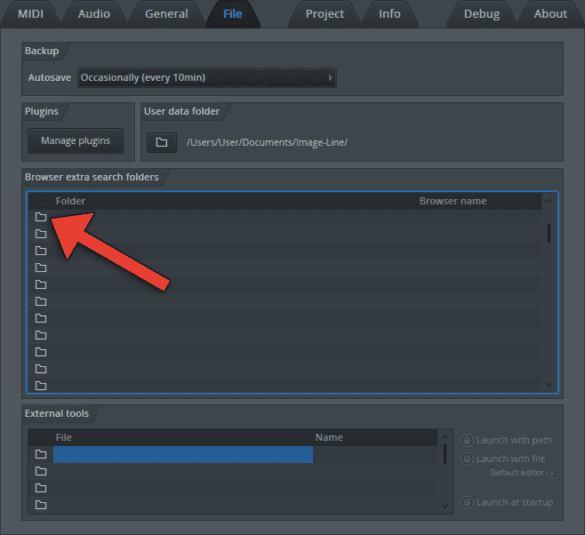Screen dimensions: 585x535
Task: Click the folder icon of the highlighted external tool row
Action: pyautogui.click(x=41, y=454)
